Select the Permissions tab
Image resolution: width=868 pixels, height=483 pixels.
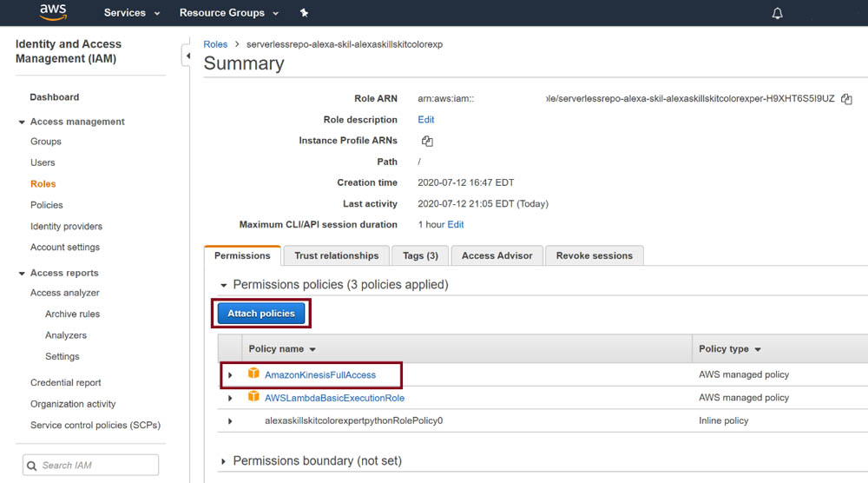(242, 255)
